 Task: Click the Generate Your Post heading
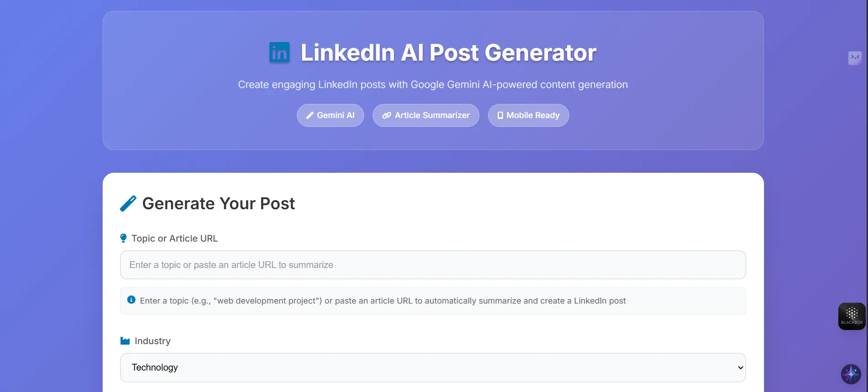point(218,203)
